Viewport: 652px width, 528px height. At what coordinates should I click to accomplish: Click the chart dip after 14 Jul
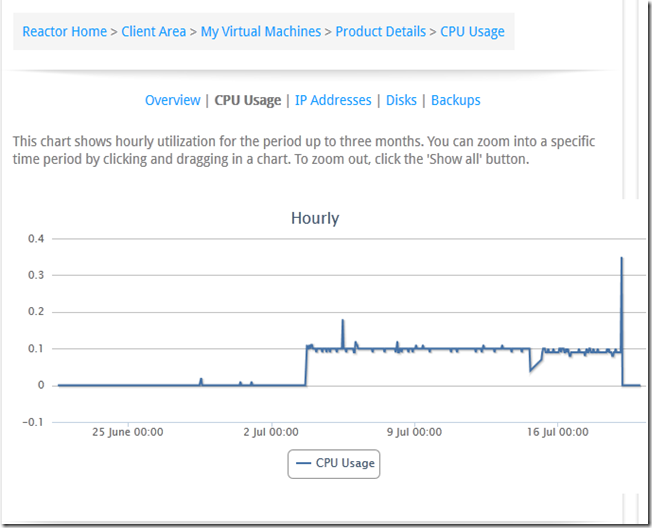[x=531, y=370]
